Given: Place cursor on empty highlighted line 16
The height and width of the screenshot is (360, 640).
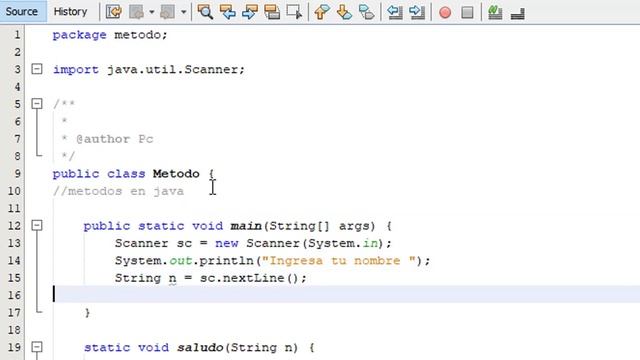Looking at the screenshot, I should point(346,294).
